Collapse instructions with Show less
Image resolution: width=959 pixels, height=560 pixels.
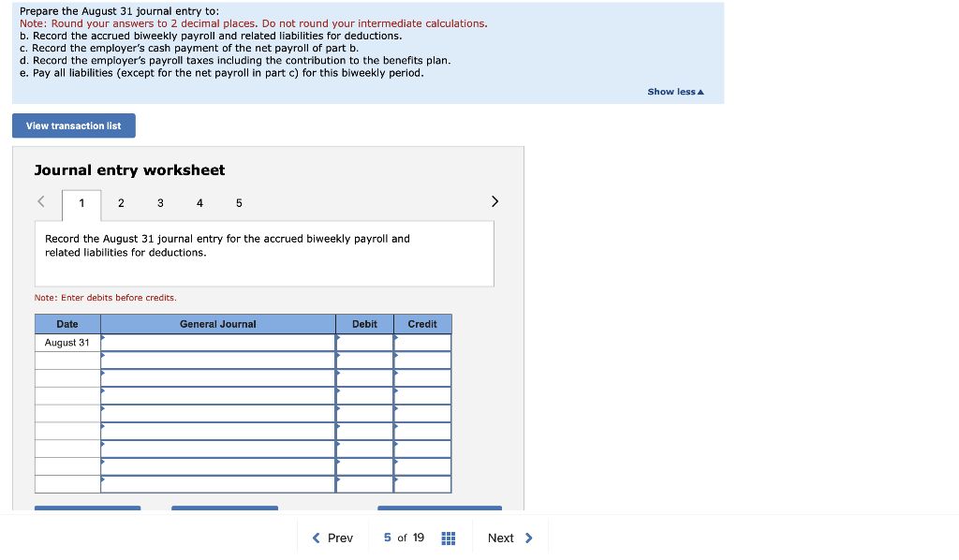point(676,92)
